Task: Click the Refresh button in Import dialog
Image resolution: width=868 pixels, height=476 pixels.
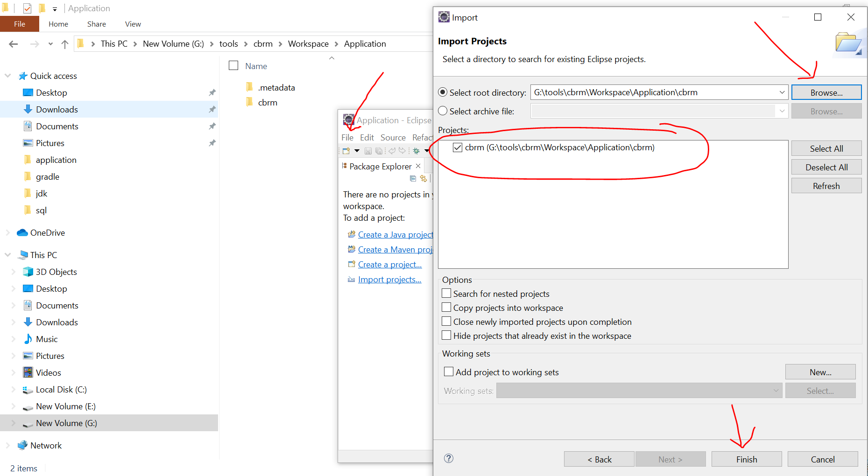Action: click(x=826, y=186)
